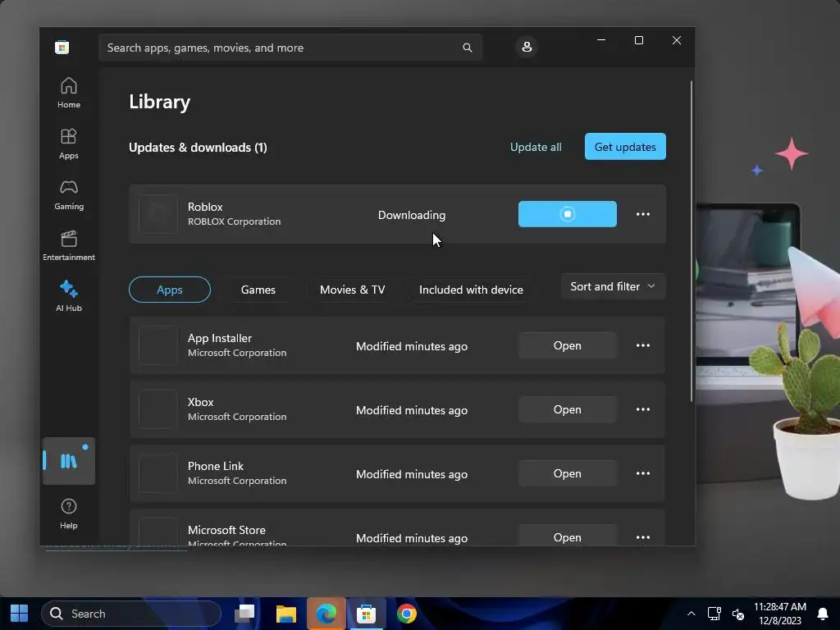
Task: Stop the Roblox download
Action: click(x=568, y=214)
